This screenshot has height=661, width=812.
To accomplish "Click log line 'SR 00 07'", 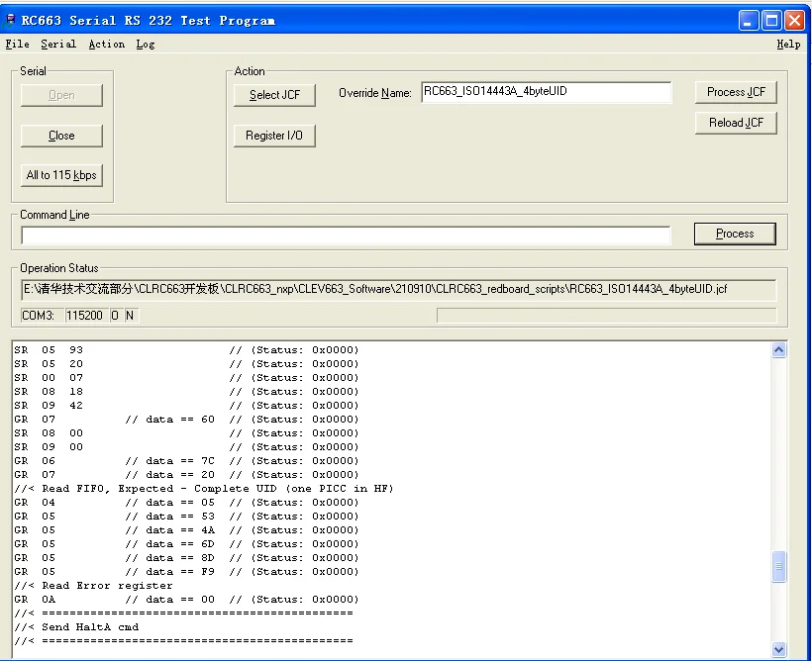I will tap(186, 378).
